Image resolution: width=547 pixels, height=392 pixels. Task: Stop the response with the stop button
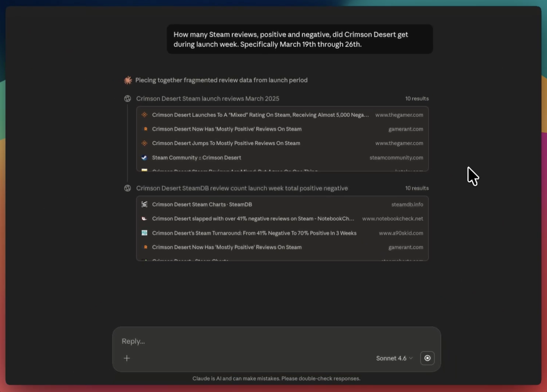tap(427, 358)
